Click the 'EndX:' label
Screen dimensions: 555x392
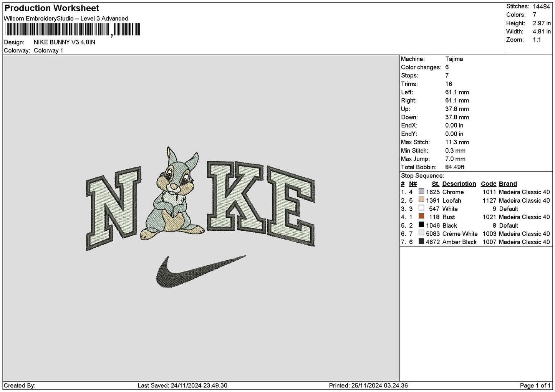pyautogui.click(x=409, y=126)
